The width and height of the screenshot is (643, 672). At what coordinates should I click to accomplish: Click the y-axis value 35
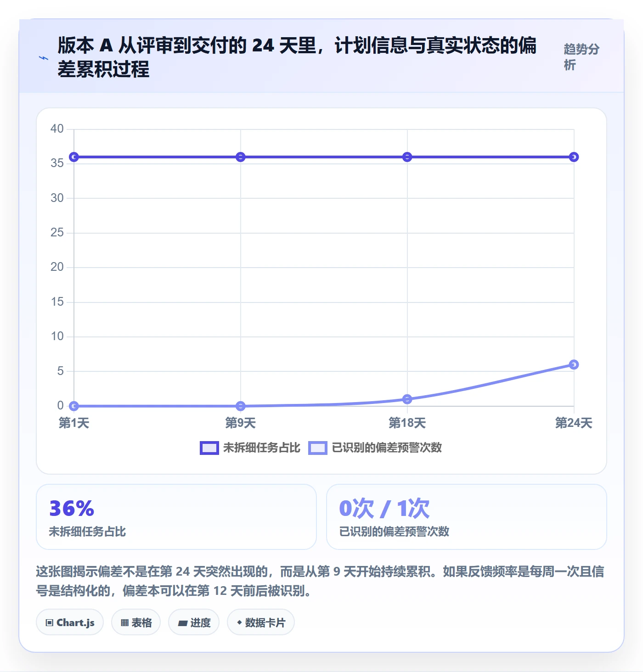coord(57,163)
